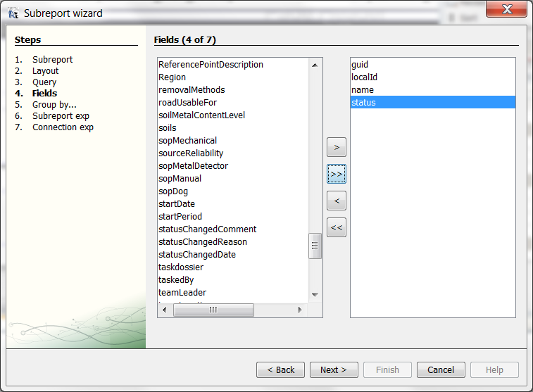Select the statusChangedReason field

coord(203,242)
